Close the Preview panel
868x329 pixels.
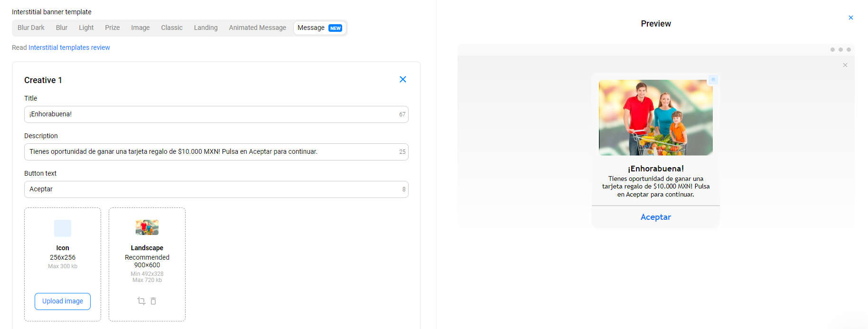pyautogui.click(x=850, y=18)
